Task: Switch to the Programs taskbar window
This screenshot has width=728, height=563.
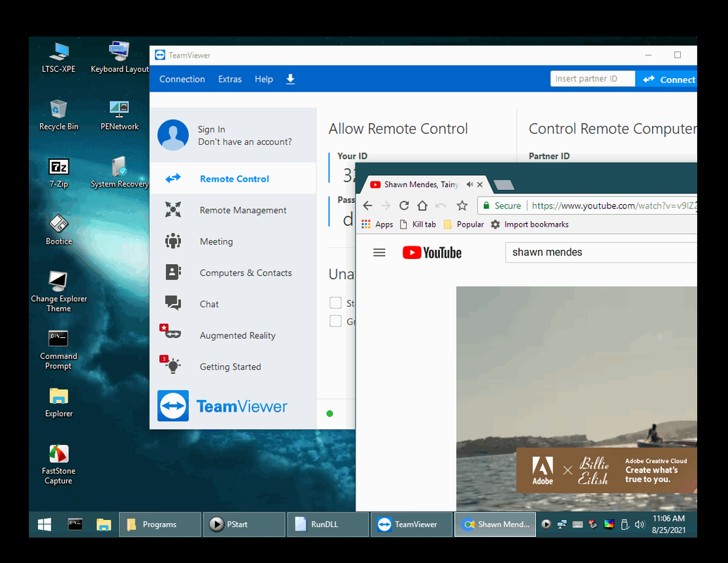Action: click(161, 524)
